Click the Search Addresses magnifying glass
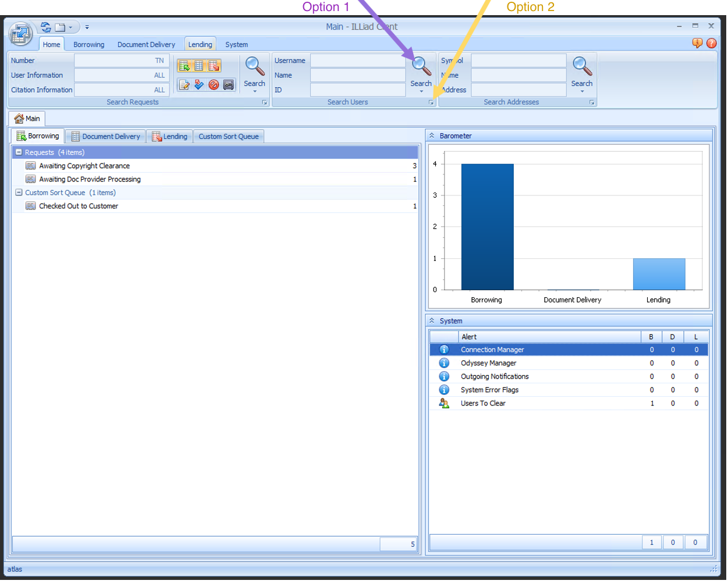 pyautogui.click(x=581, y=67)
